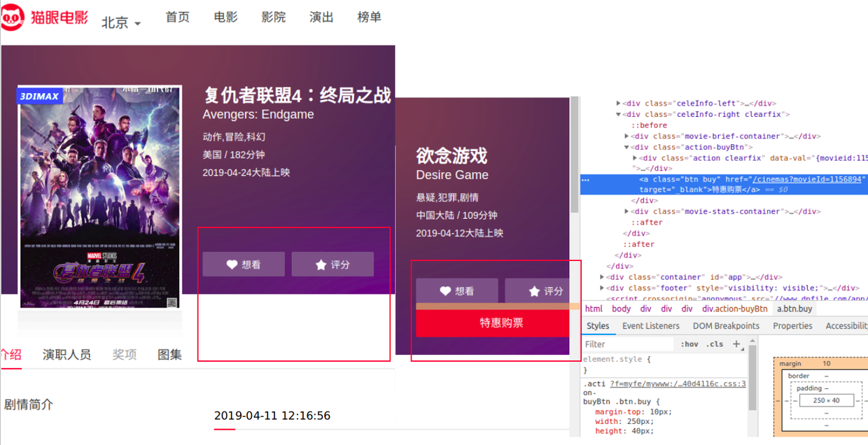Click 想看 under Desire Game
868x445 pixels.
(x=457, y=291)
